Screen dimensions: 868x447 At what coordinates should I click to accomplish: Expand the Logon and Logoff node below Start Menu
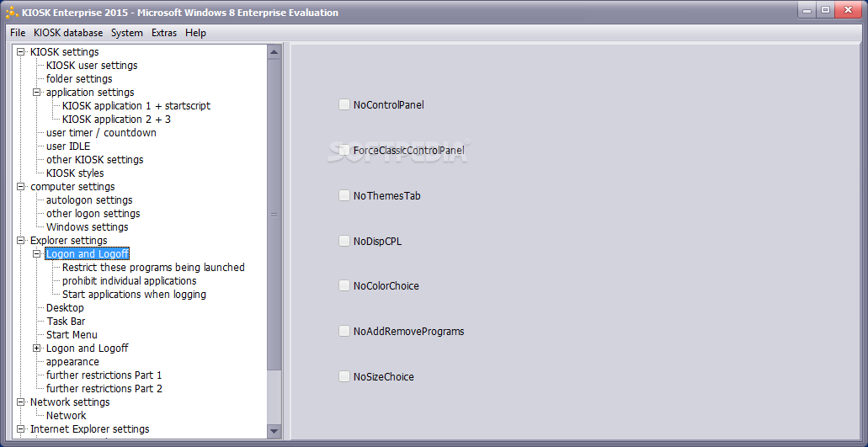tap(37, 348)
